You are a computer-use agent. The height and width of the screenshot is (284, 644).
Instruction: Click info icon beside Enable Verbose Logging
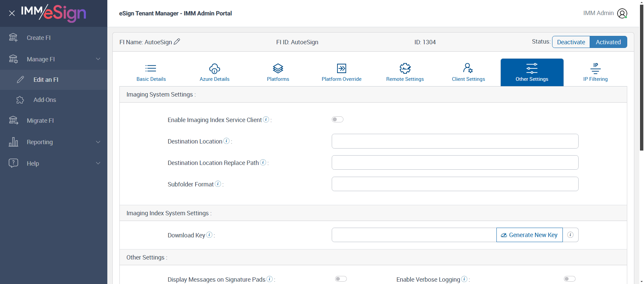tap(464, 279)
